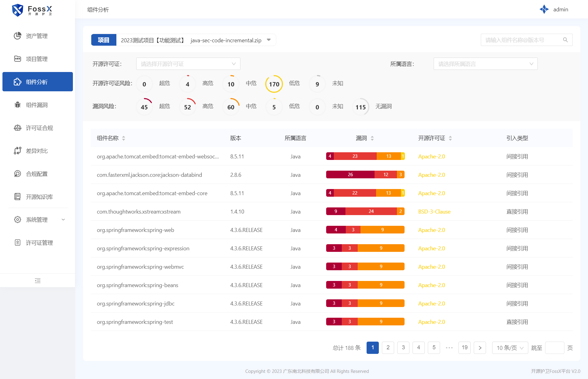Open the 开源许可证 select dropdown
Screen dimensions: 588x379
click(x=188, y=64)
